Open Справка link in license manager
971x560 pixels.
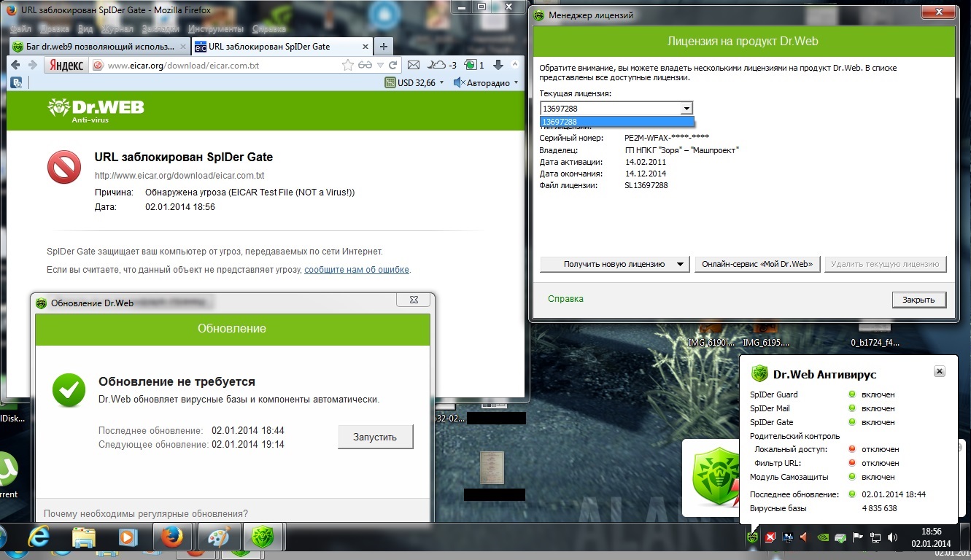[x=565, y=299]
